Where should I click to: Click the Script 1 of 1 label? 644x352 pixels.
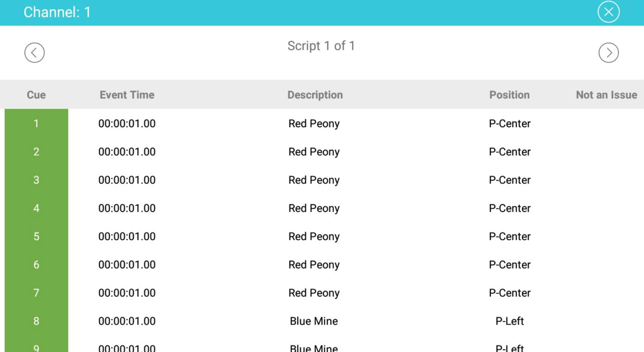(321, 46)
